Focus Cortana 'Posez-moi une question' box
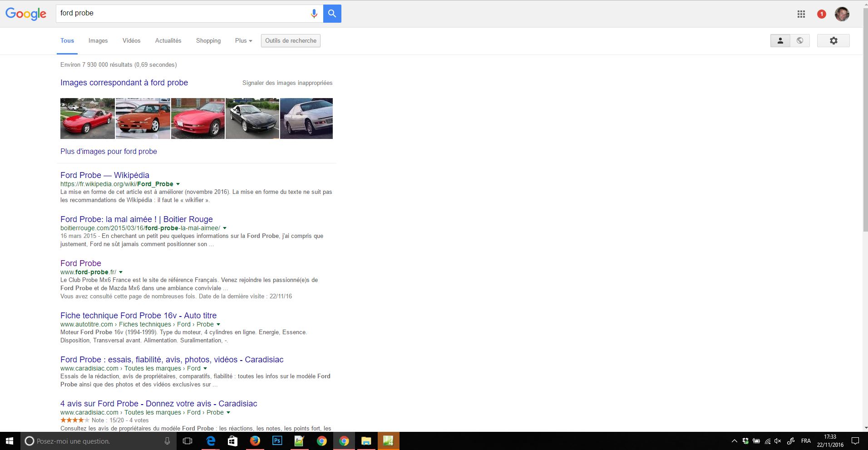The height and width of the screenshot is (450, 868). pos(98,441)
